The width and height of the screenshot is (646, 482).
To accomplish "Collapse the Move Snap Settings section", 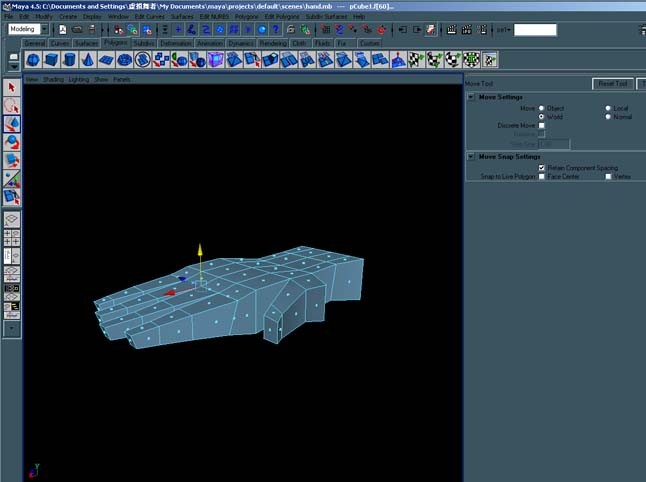I will tap(471, 157).
